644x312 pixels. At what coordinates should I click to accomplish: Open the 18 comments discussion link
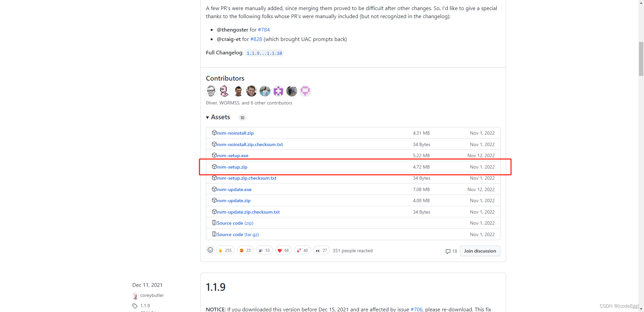[451, 251]
